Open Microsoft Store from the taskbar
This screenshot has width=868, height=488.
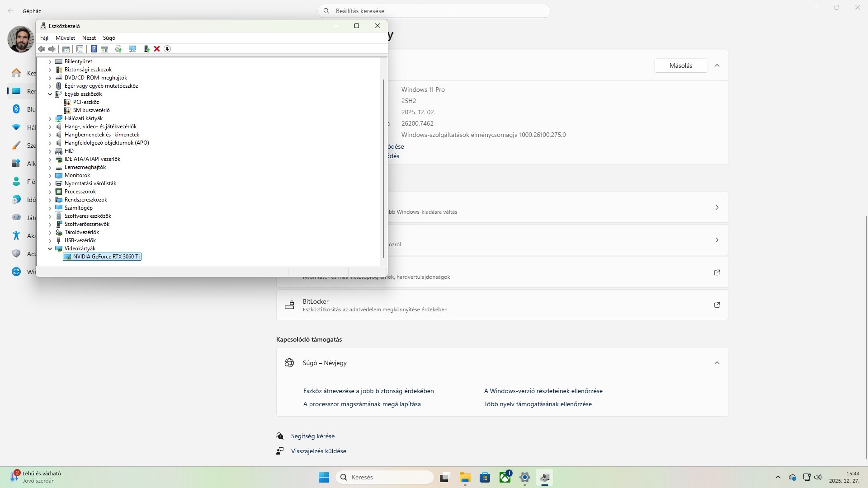485,477
